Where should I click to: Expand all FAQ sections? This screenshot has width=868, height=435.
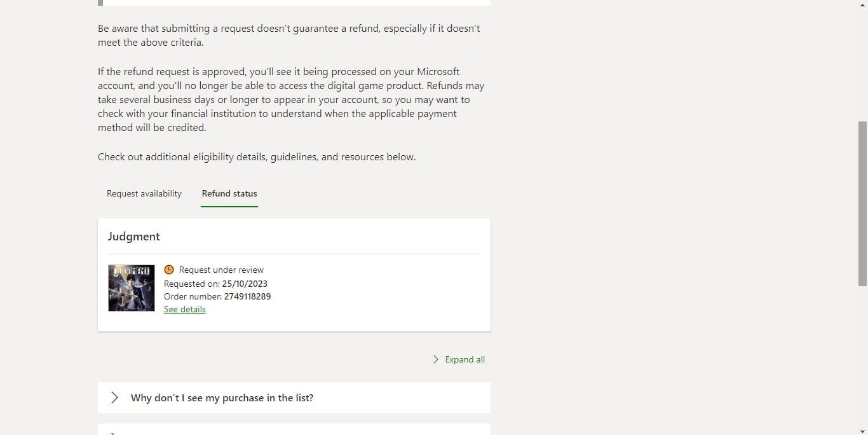point(465,359)
